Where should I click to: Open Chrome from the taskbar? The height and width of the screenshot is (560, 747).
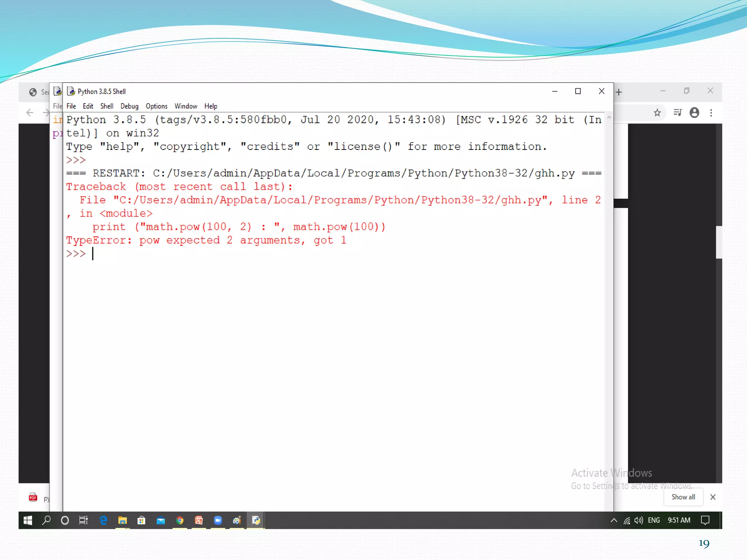pos(179,520)
